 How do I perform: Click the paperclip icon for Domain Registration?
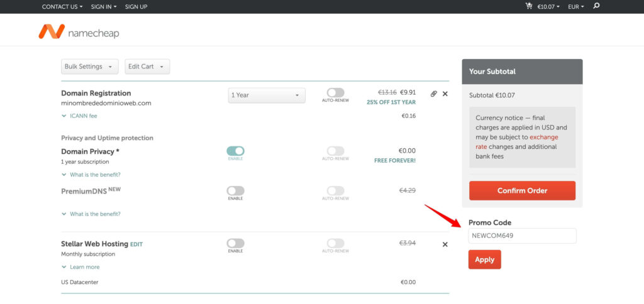point(433,94)
